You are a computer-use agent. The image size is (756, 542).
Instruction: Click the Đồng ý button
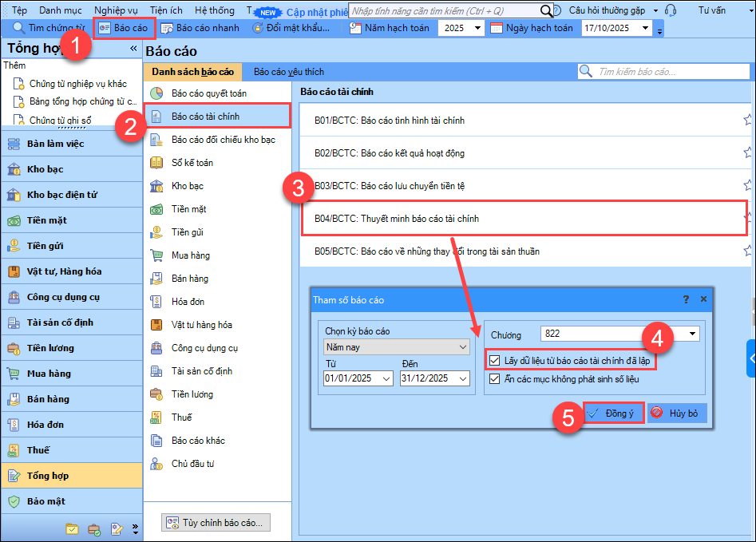[x=612, y=413]
